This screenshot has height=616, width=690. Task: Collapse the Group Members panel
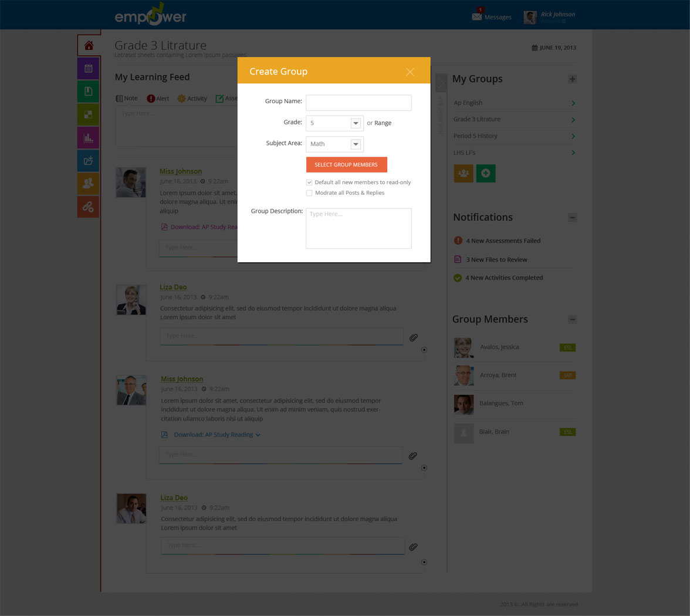coord(573,320)
